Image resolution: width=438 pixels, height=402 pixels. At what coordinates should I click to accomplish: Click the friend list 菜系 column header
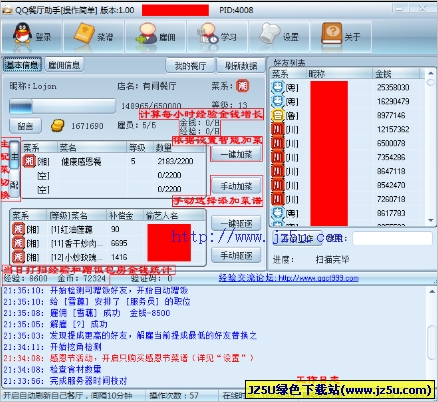(289, 74)
